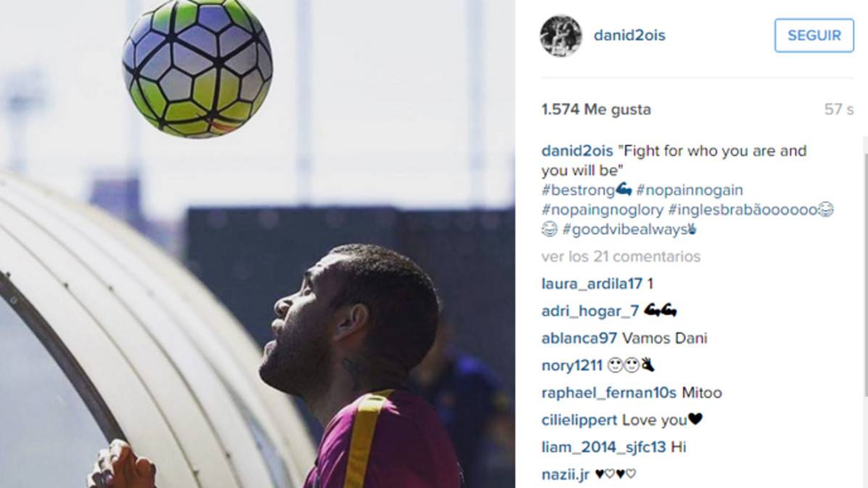The image size is (868, 488).
Task: Open nazii.jr commenter profile
Action: 565,474
